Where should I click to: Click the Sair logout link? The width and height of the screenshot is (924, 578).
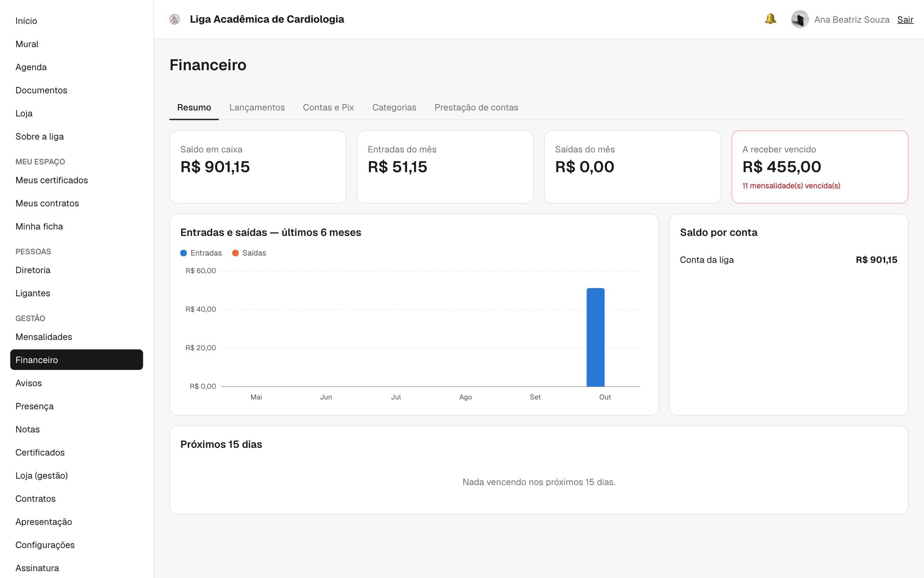(905, 20)
